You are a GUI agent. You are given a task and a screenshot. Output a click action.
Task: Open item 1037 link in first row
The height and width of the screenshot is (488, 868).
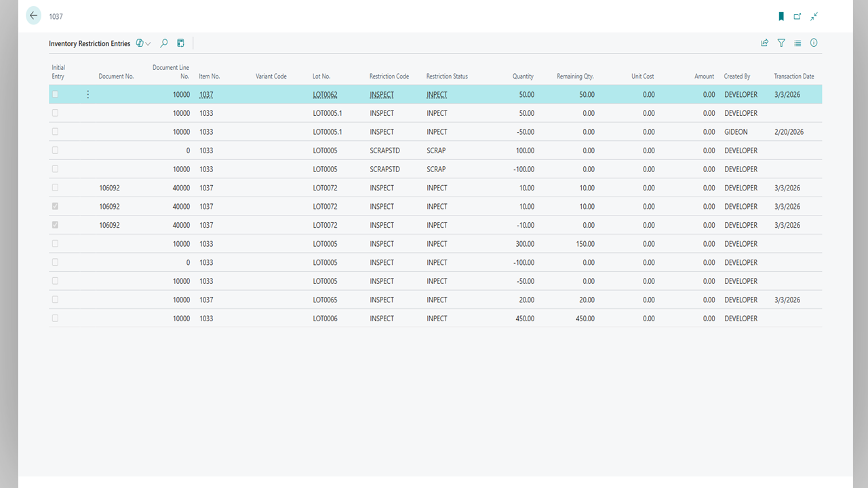click(x=206, y=95)
